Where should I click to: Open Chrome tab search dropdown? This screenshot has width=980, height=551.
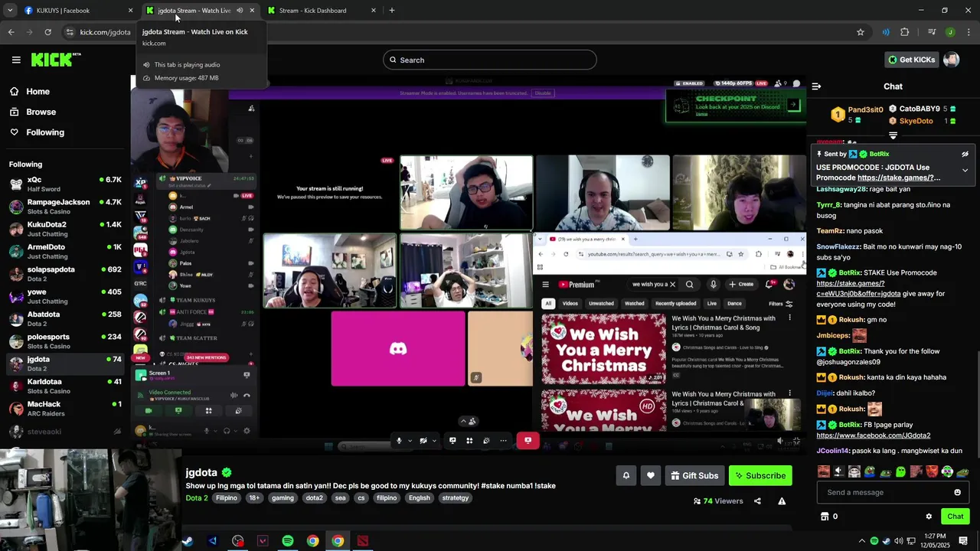click(10, 11)
